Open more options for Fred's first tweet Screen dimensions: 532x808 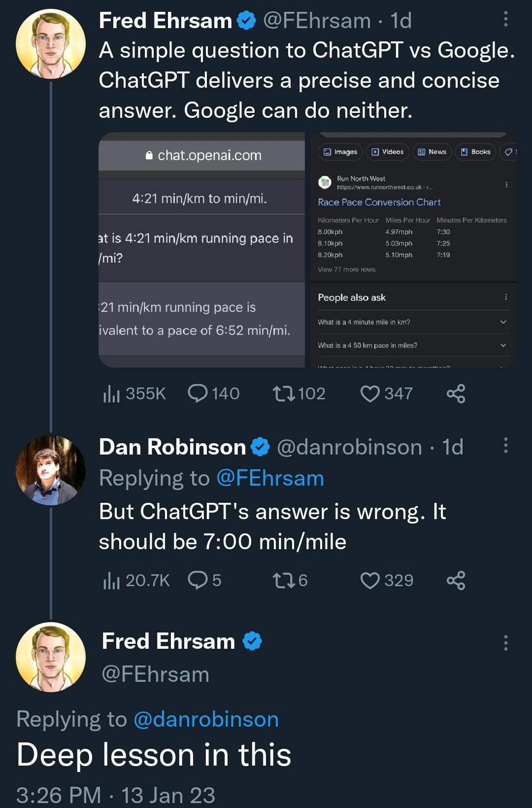point(505,20)
